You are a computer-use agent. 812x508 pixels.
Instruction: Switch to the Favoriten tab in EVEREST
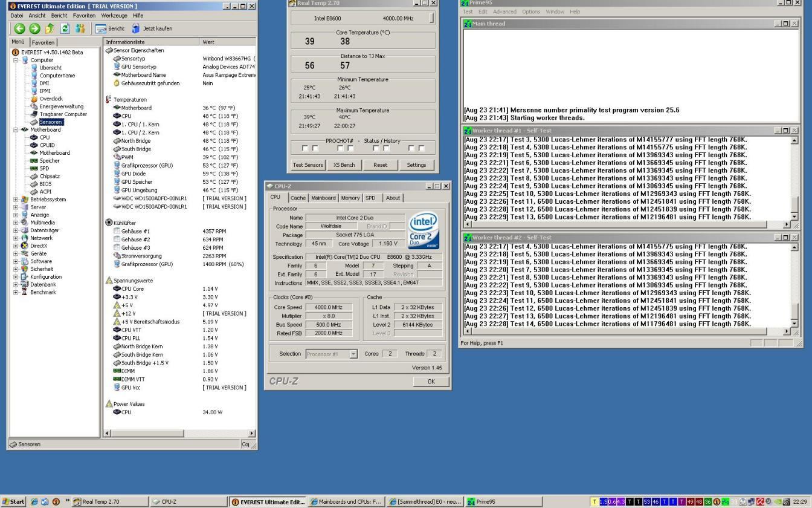[43, 42]
